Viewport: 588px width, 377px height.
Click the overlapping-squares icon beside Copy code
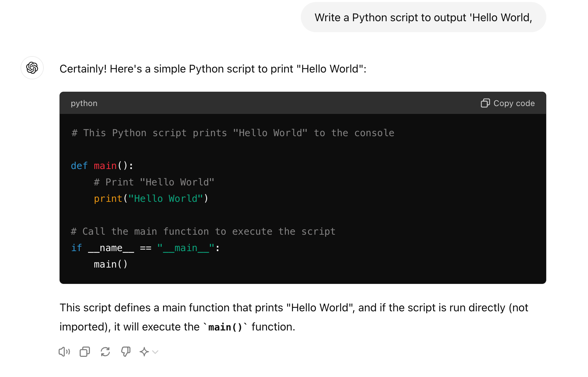485,103
